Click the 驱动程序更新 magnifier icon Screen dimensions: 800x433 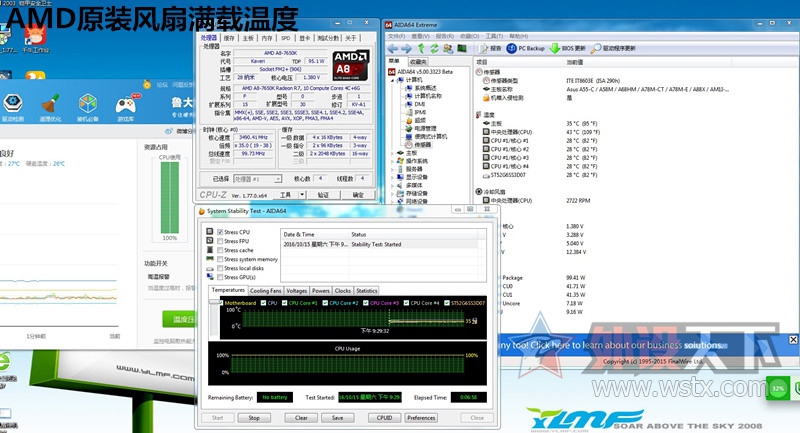pos(595,48)
